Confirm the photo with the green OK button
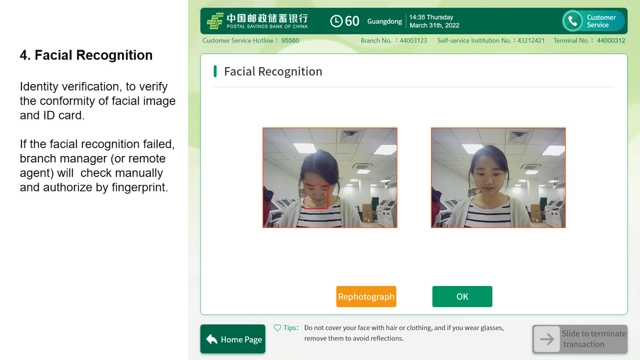Screen dimensions: 640x360 point(462,296)
